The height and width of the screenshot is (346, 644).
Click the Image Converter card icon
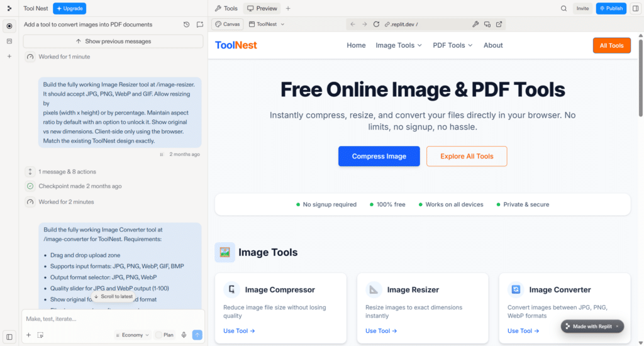516,290
